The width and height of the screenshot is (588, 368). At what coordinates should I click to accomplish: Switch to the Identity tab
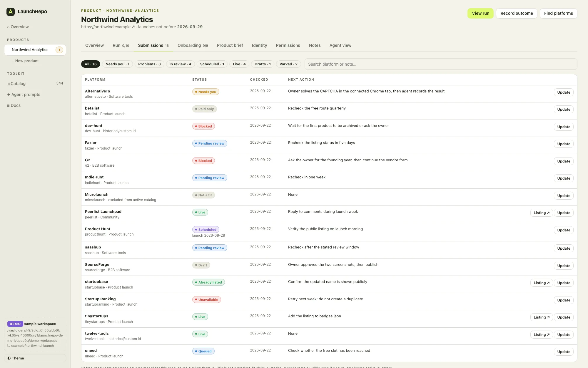259,45
